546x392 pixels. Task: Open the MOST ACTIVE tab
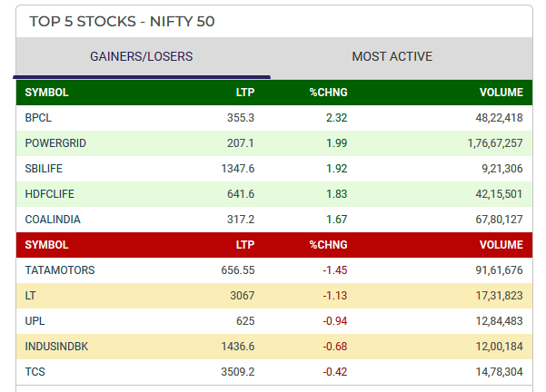(x=392, y=56)
